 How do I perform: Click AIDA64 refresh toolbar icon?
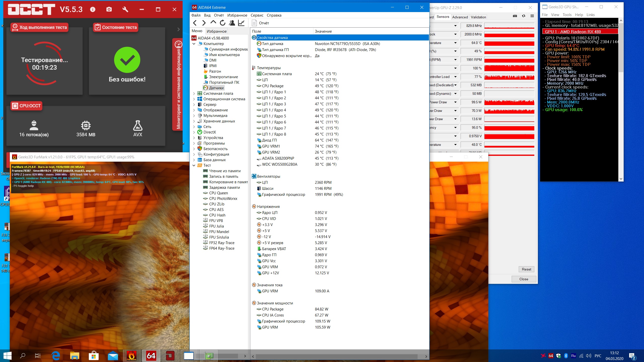tap(222, 23)
